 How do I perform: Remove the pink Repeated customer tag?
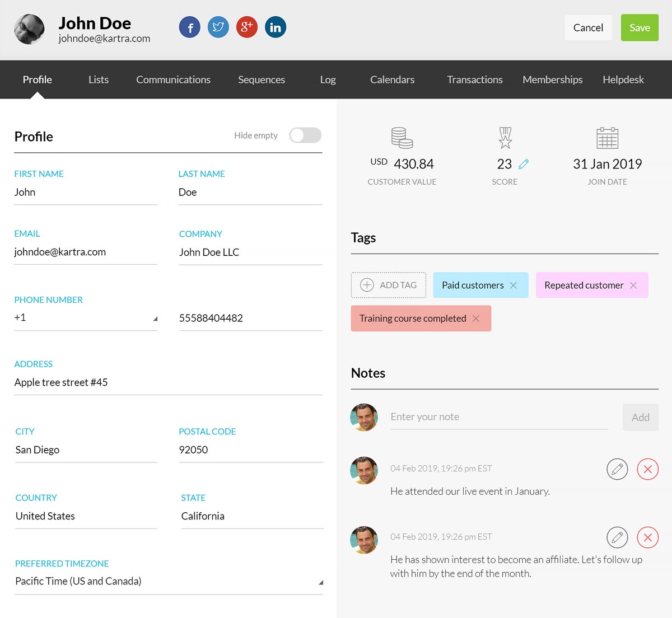pos(633,285)
